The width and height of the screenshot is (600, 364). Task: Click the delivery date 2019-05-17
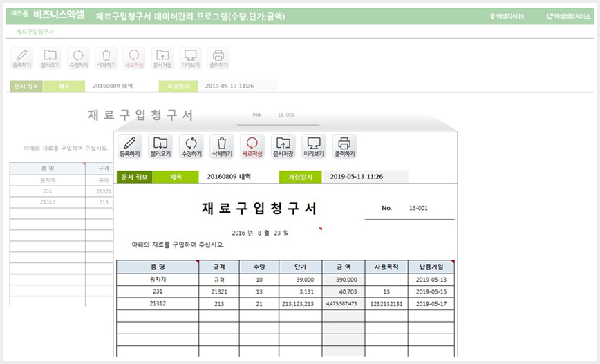[431, 303]
